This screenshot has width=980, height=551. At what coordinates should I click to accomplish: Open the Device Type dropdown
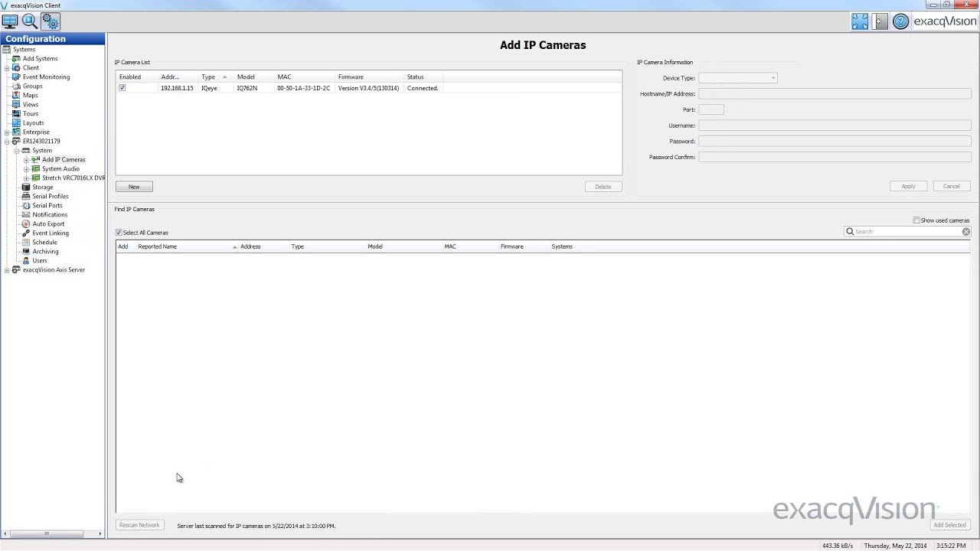click(737, 78)
